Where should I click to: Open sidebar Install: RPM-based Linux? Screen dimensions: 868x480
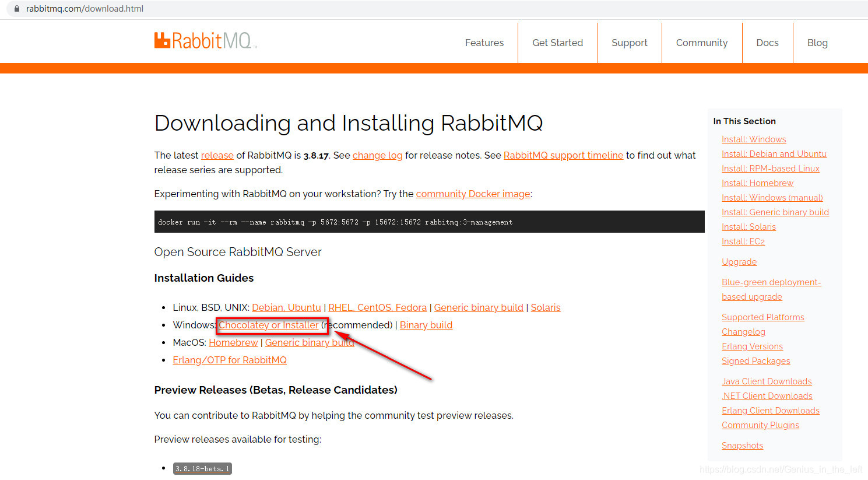(771, 169)
